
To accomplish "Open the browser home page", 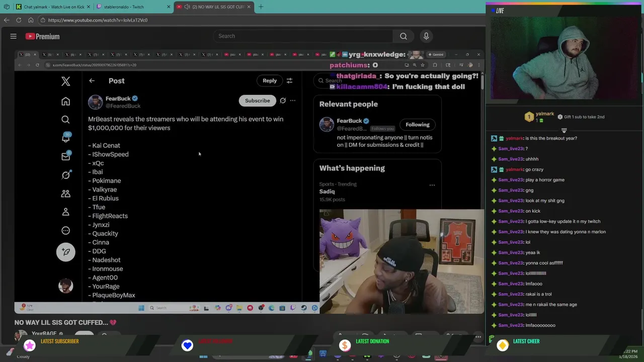I will [x=31, y=20].
